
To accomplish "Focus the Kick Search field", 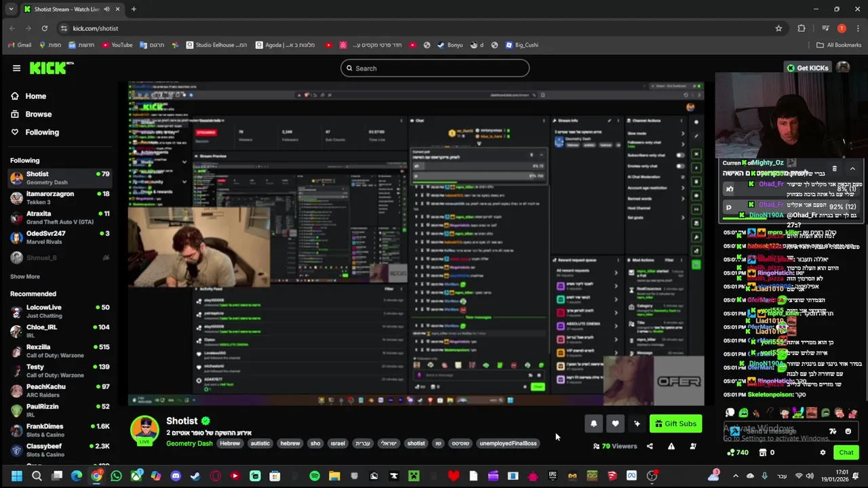I will pos(435,68).
